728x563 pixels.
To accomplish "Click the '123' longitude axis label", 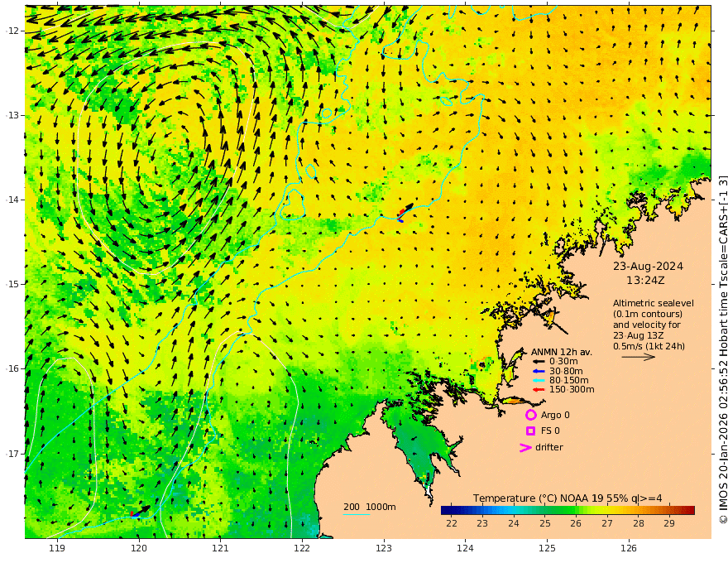I will [384, 549].
